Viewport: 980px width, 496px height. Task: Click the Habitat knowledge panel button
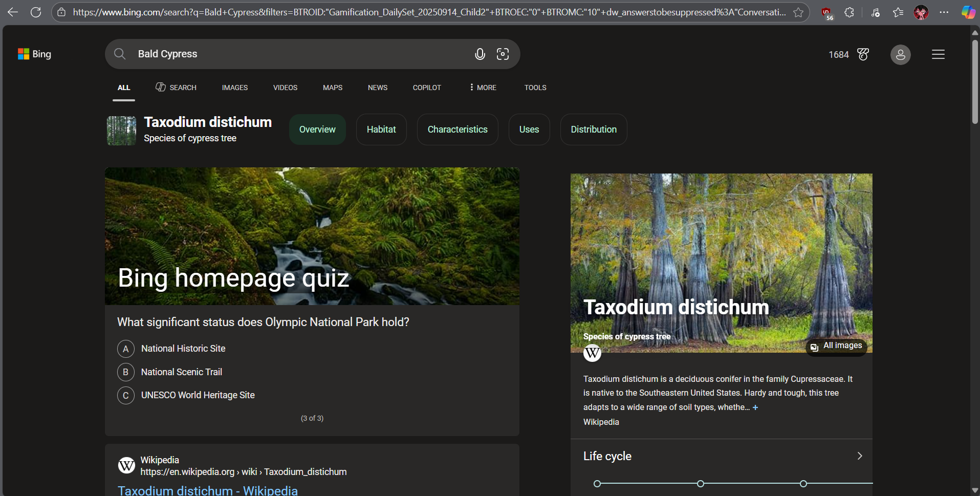[x=381, y=129]
